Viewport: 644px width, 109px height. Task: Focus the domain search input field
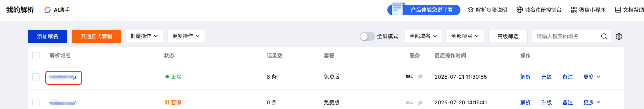point(567,36)
